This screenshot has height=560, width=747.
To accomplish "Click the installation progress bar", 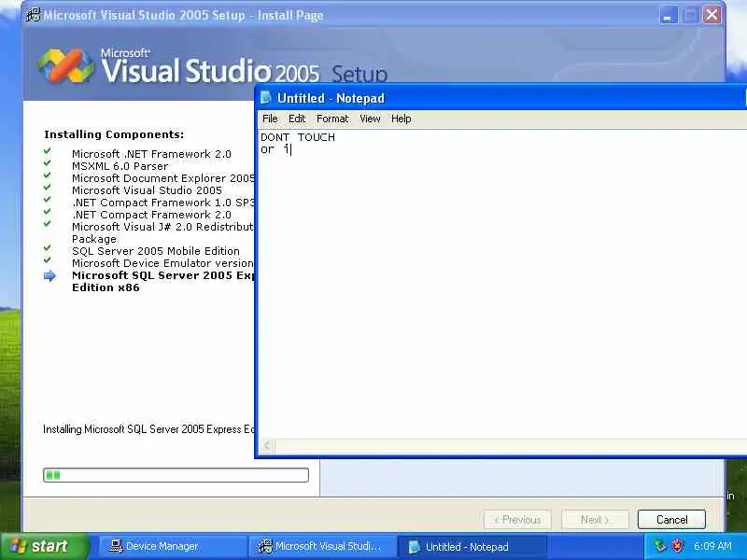I will 176,475.
